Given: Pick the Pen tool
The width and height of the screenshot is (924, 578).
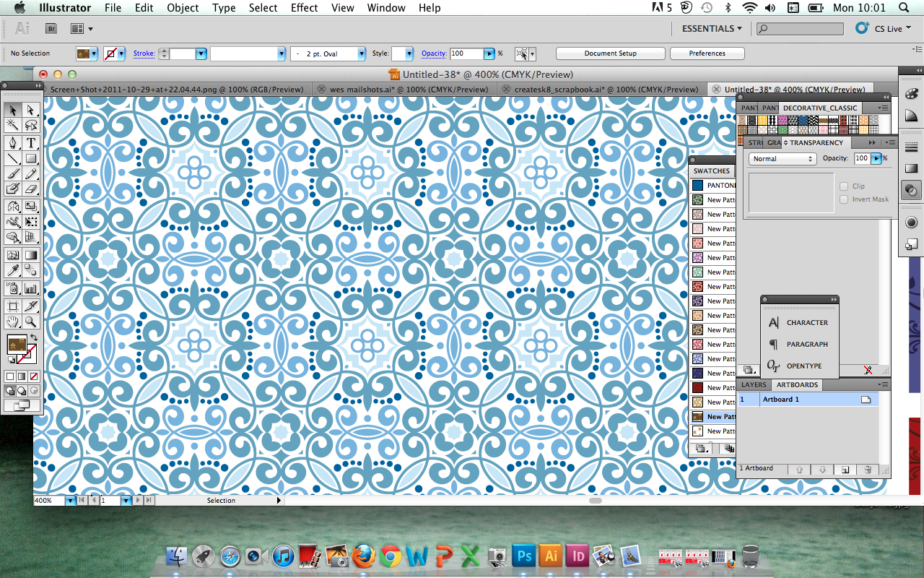Looking at the screenshot, I should click(x=12, y=143).
